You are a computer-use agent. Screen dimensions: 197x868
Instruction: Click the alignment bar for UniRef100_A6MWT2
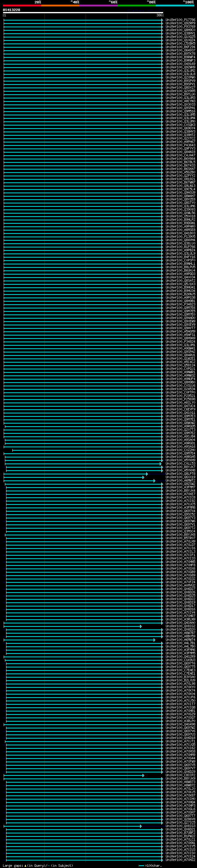click(x=79, y=481)
